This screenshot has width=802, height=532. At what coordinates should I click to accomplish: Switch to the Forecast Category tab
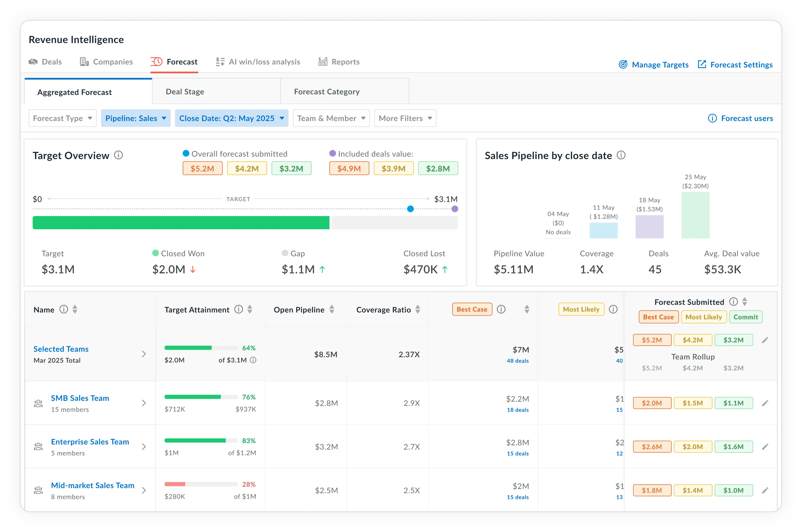(327, 91)
